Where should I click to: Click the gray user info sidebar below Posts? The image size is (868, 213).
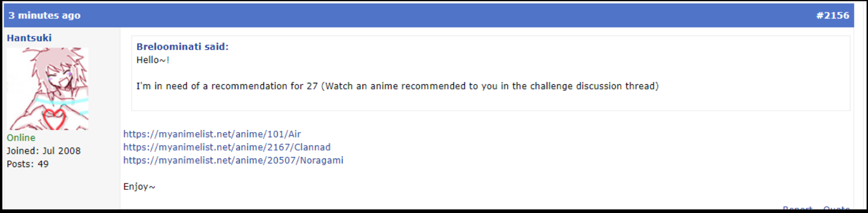point(62,189)
